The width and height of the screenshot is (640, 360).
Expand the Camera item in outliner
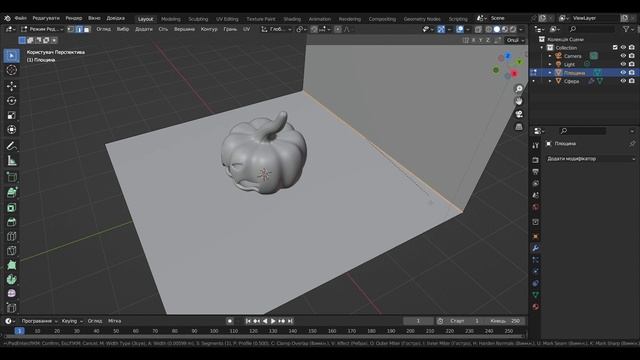[550, 56]
